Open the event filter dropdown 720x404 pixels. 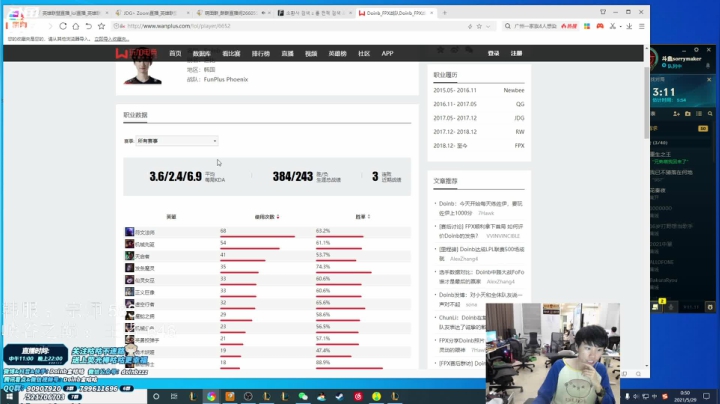tap(177, 141)
